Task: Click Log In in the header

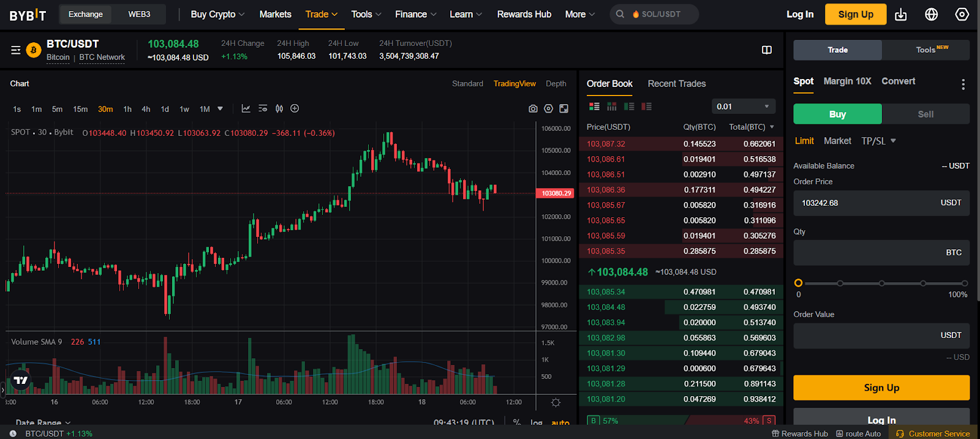Action: click(x=800, y=14)
